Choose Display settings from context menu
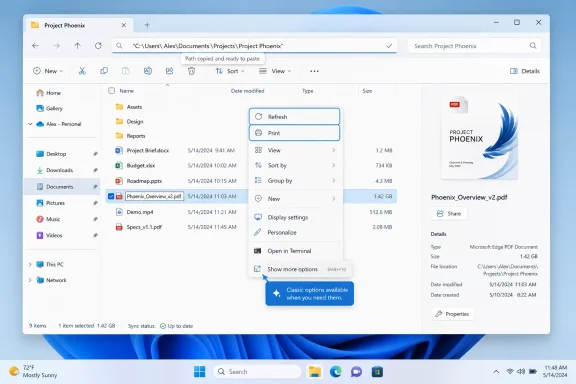This screenshot has height=384, width=576. tap(295, 217)
